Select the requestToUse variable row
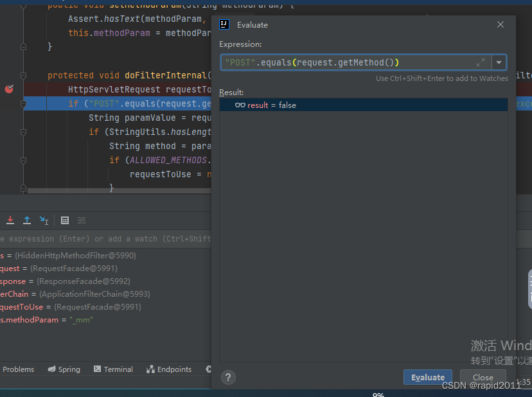 pyautogui.click(x=105, y=307)
